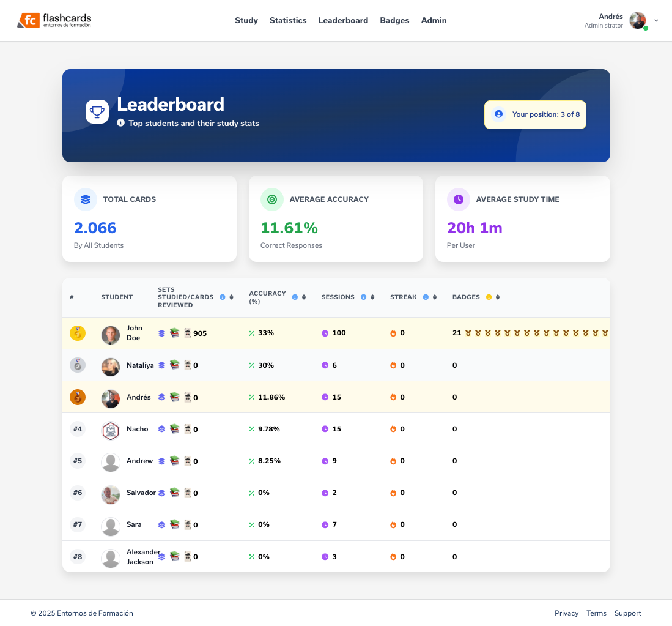Sort table by Streak column arrows
The width and height of the screenshot is (672, 626).
coord(435,297)
